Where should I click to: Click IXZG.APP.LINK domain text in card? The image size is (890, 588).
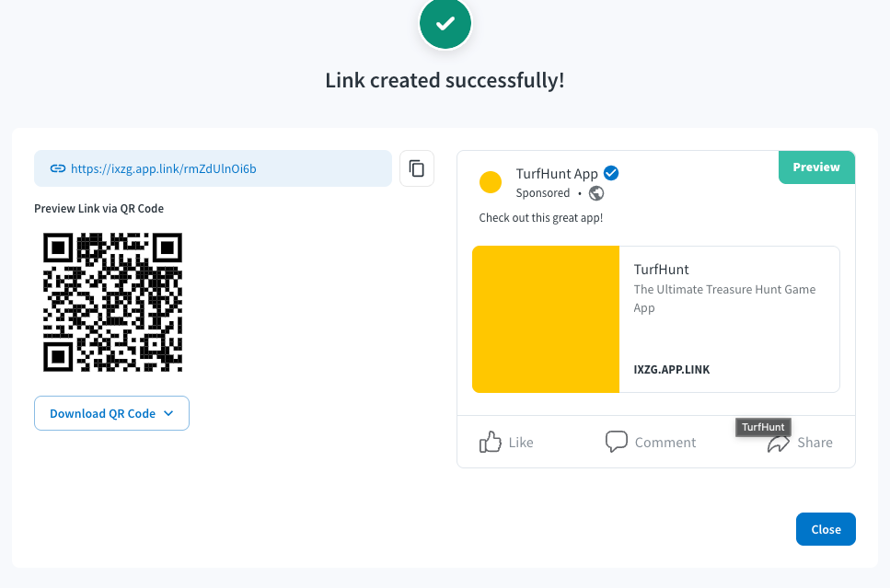click(x=672, y=370)
